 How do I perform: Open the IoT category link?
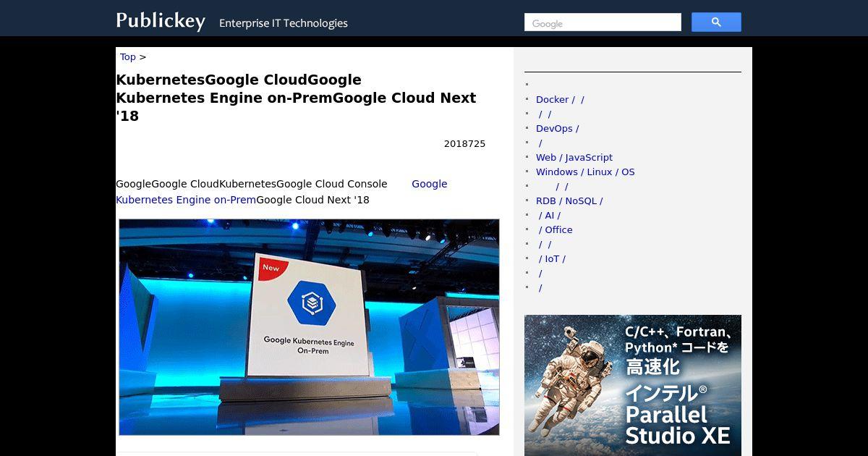tap(552, 258)
